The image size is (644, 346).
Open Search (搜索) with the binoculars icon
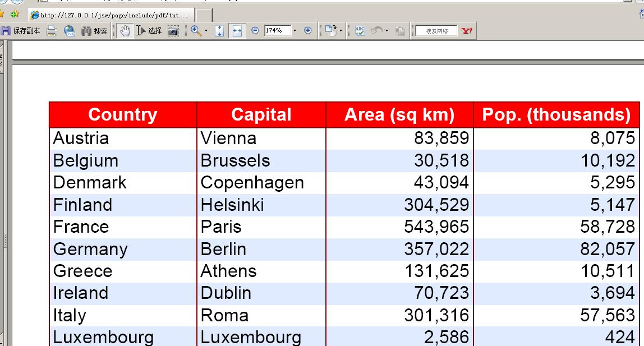94,31
